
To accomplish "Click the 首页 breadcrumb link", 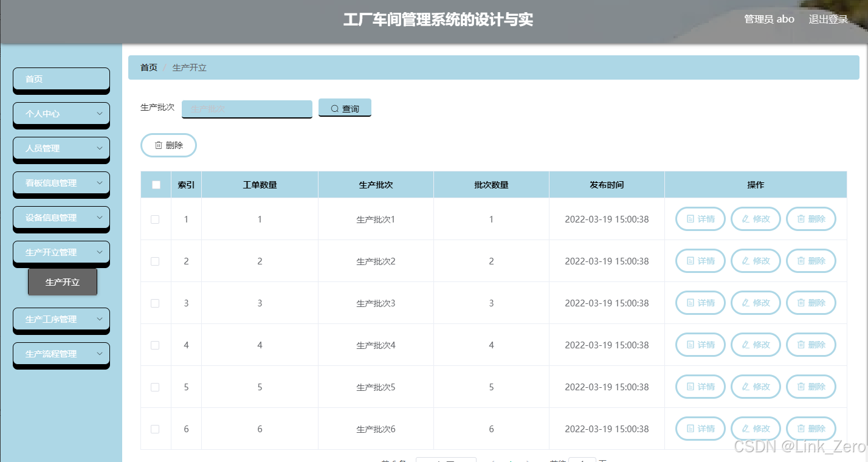I will [x=148, y=67].
